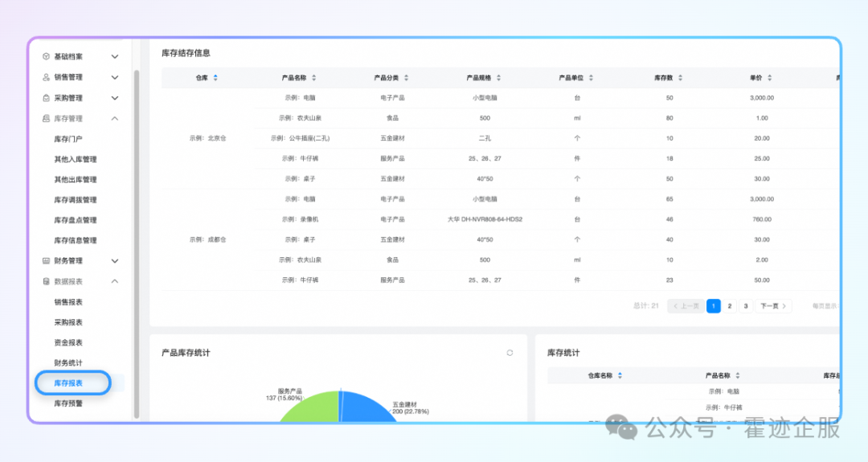868x462 pixels.
Task: Click the 财务管理 icon in sidebar
Action: 46,260
